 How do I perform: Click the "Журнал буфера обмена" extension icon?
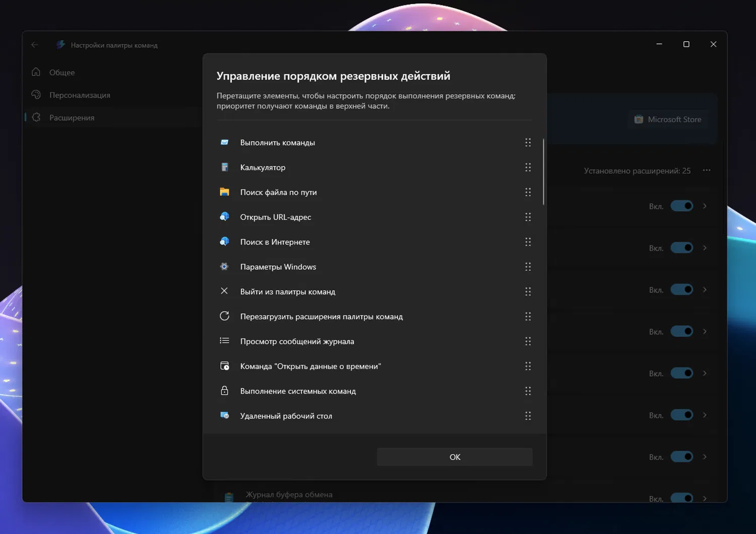pos(229,497)
